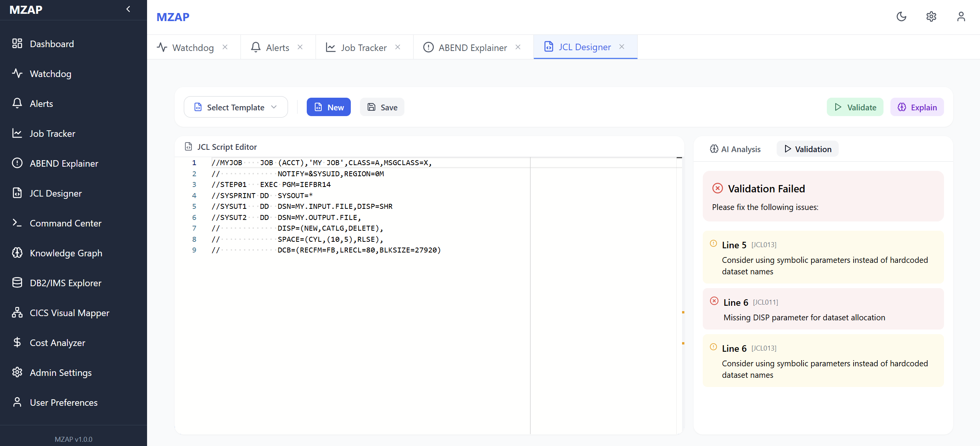The width and height of the screenshot is (980, 446).
Task: Click the New JCL button
Action: [x=329, y=107]
